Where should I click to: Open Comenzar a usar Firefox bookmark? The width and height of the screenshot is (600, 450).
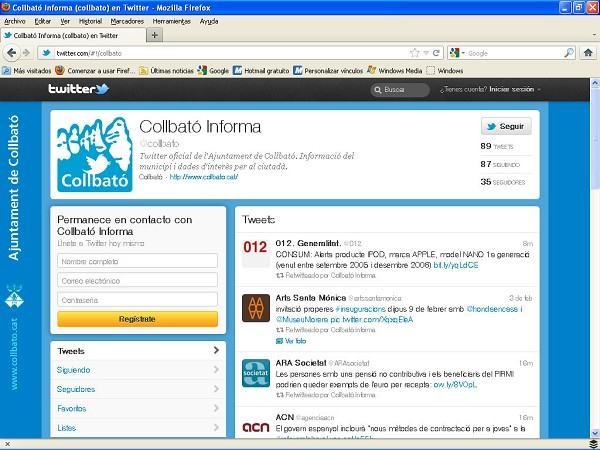coord(95,71)
